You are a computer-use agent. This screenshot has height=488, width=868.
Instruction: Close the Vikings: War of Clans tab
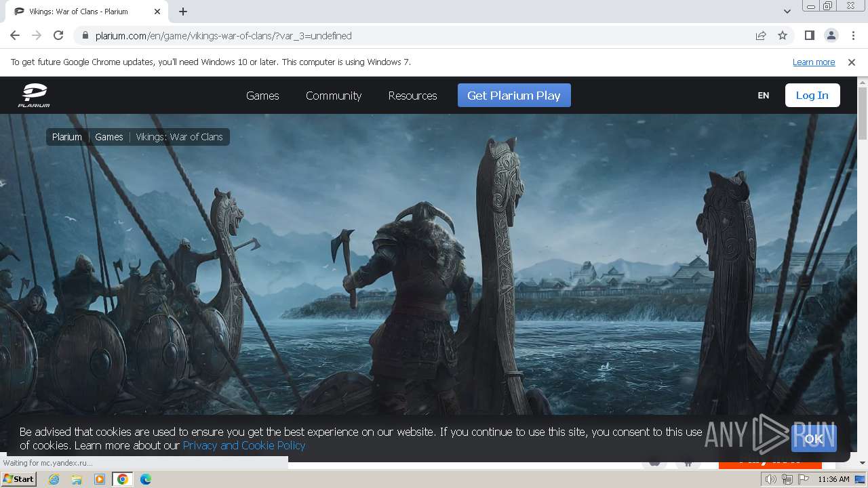pos(157,12)
